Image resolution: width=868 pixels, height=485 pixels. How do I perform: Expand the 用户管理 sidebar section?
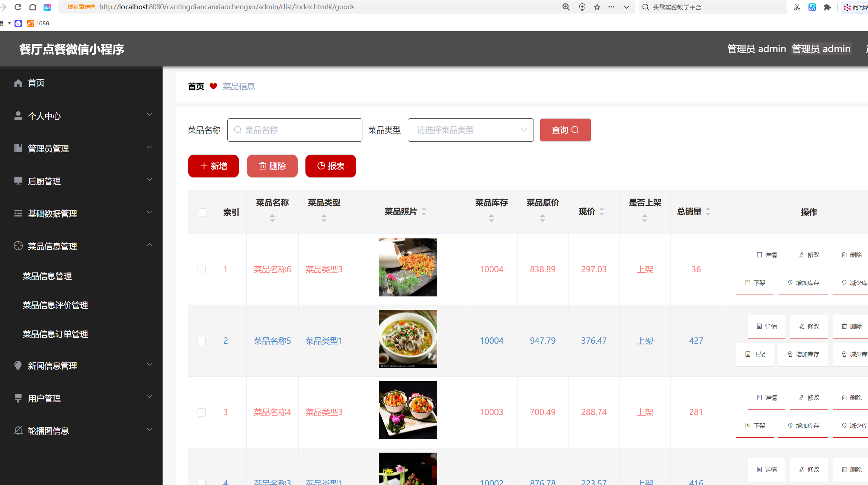pyautogui.click(x=149, y=396)
